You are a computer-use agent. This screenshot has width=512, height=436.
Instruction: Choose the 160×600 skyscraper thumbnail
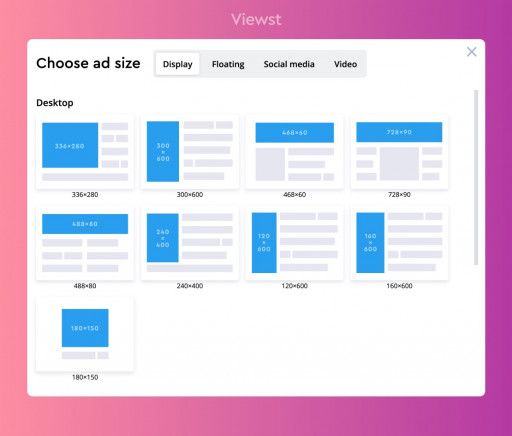coord(399,243)
